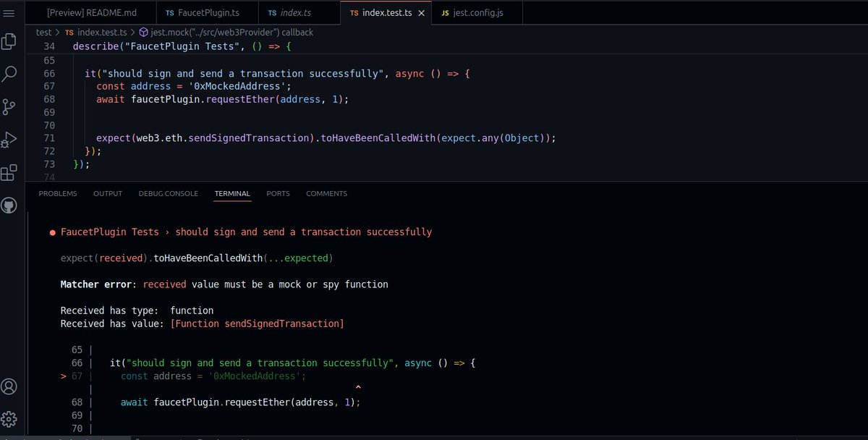
Task: Click 'toHaveBeenCalledWith' in editor line 71
Action: [x=380, y=137]
